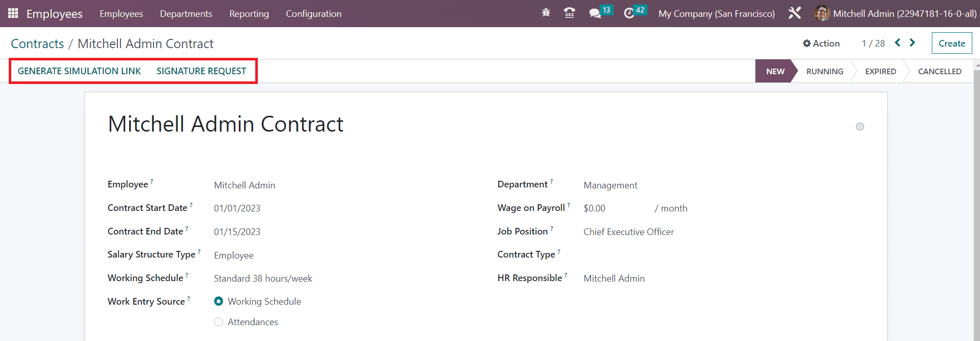Go to next record arrow

click(x=912, y=43)
